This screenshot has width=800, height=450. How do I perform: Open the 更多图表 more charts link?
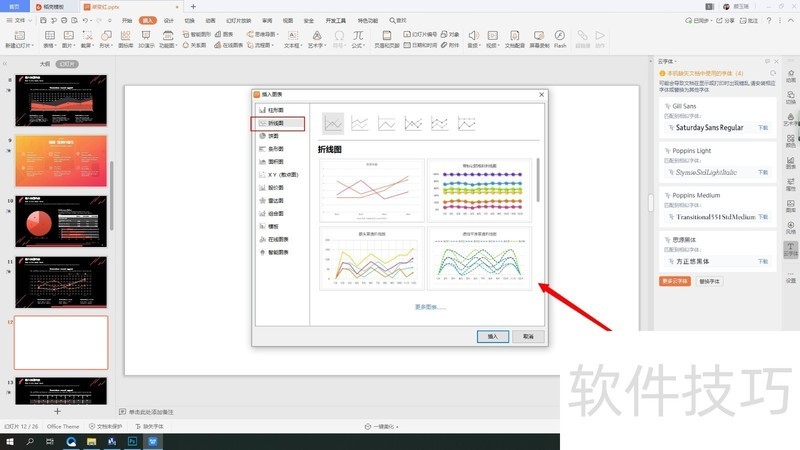pyautogui.click(x=430, y=307)
